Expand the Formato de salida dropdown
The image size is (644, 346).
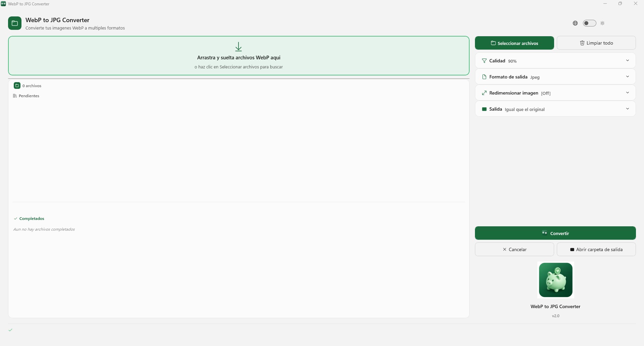point(555,77)
